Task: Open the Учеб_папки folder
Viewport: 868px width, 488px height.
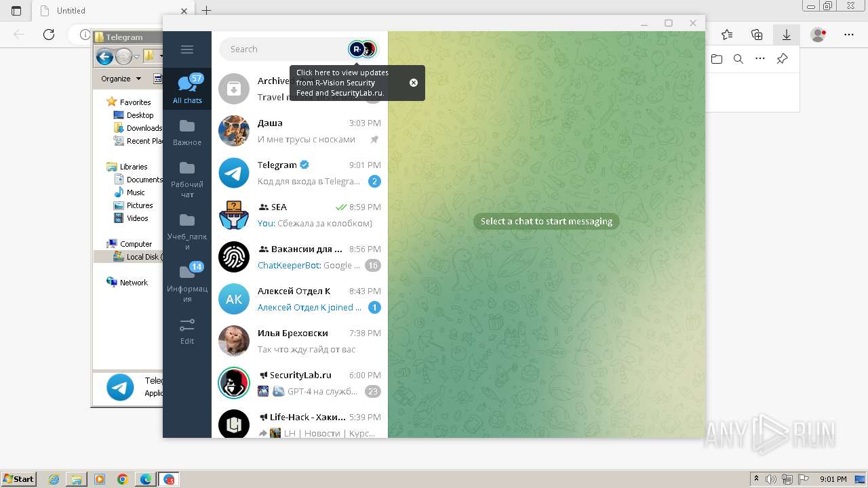Action: [187, 231]
